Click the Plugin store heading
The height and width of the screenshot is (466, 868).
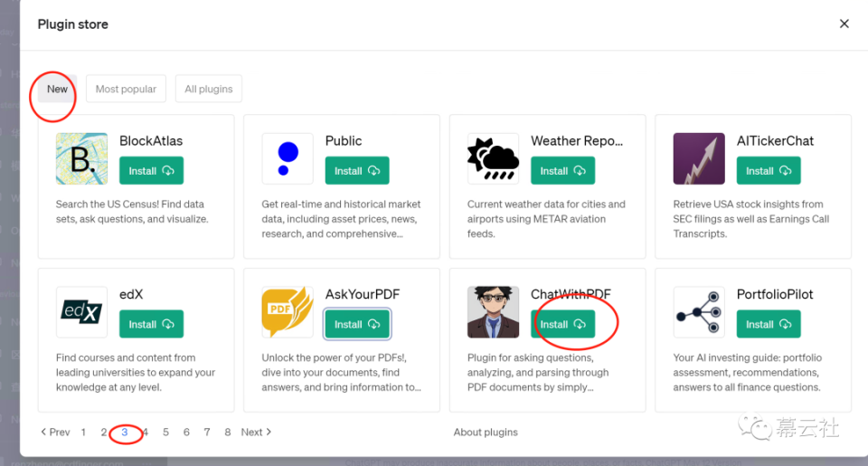pos(72,24)
